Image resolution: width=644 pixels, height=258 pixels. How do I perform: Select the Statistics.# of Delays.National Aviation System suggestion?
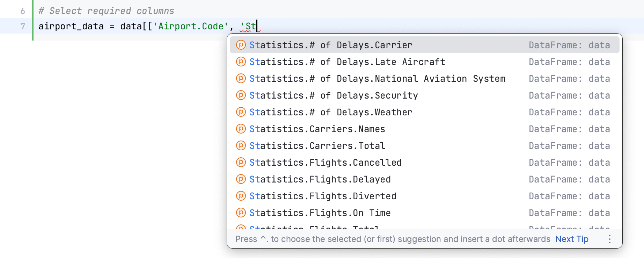pyautogui.click(x=377, y=78)
